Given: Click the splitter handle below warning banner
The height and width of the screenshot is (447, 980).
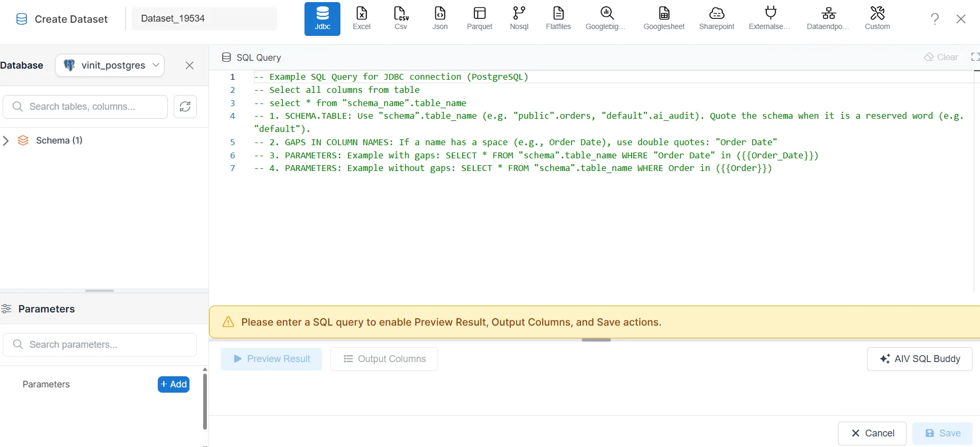Looking at the screenshot, I should [596, 340].
